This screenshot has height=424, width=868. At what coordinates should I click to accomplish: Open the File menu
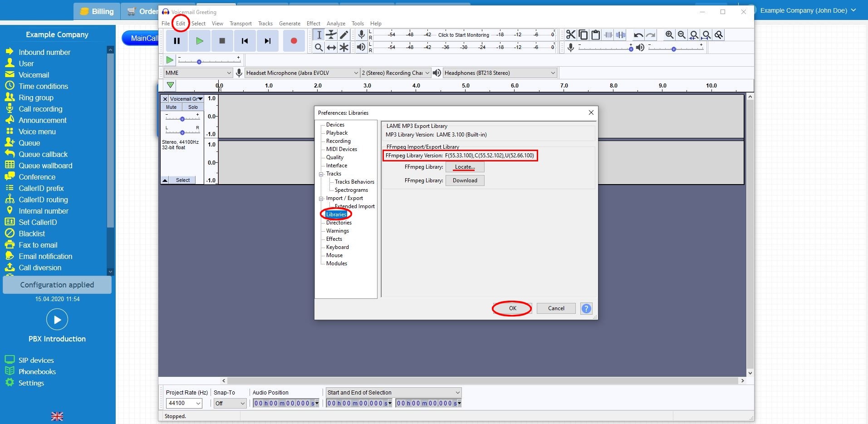[166, 24]
